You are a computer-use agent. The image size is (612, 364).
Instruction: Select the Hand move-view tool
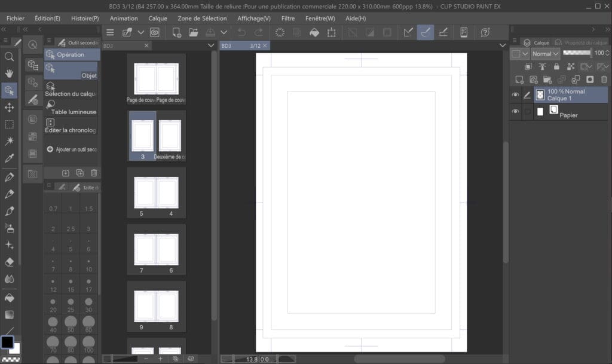(10, 74)
